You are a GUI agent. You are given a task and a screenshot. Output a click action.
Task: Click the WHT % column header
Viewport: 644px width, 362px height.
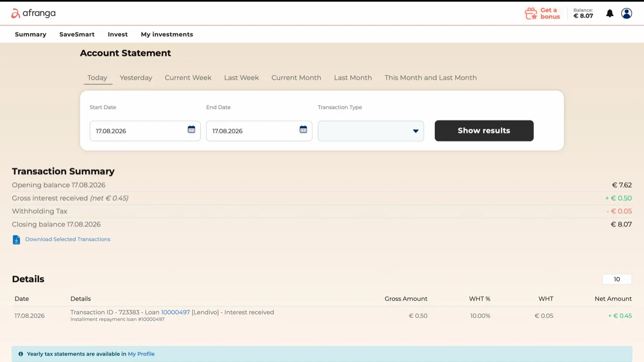tap(479, 299)
